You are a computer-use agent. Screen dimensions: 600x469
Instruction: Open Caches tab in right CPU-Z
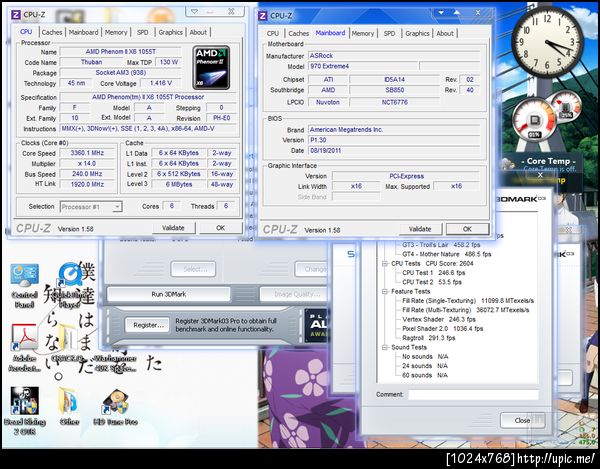(x=298, y=34)
